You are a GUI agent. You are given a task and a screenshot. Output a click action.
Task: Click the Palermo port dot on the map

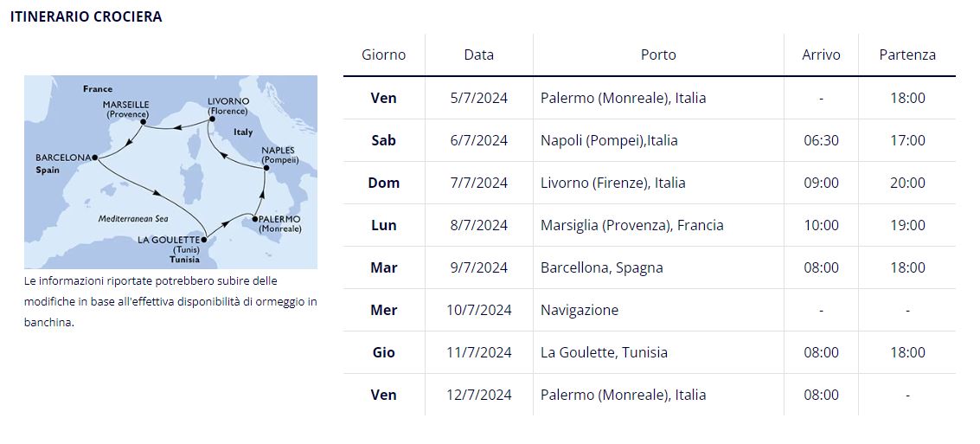point(254,220)
